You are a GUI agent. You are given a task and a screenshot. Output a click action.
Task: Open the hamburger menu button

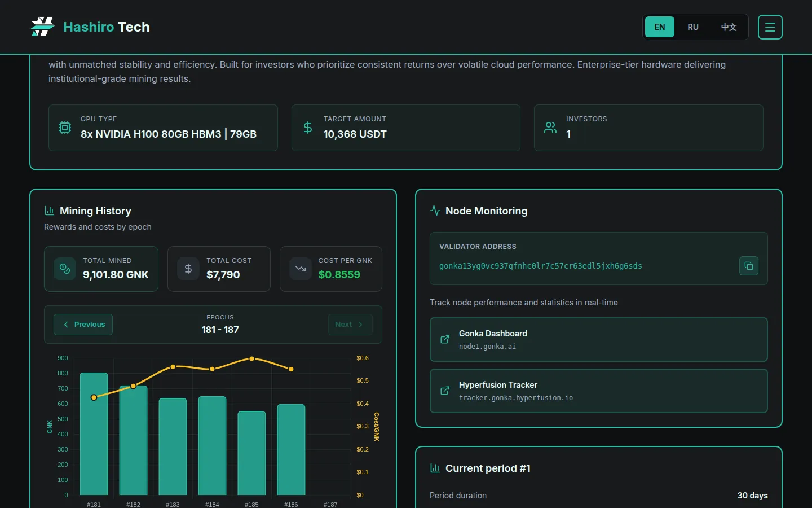tap(770, 27)
